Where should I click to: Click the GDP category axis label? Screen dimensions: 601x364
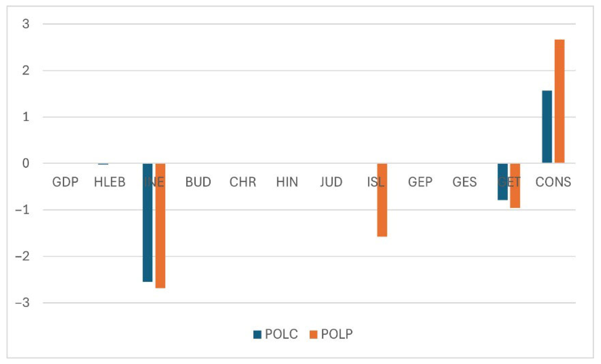pos(65,182)
